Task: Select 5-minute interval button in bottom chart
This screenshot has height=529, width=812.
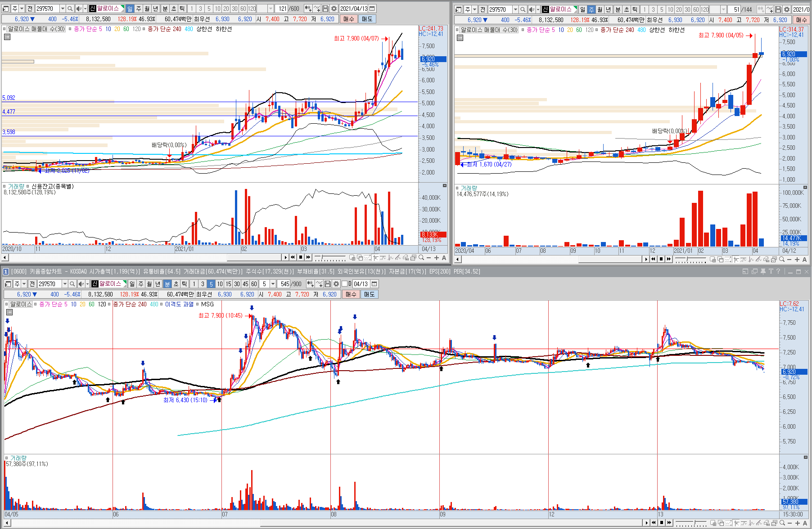Action: tap(211, 284)
